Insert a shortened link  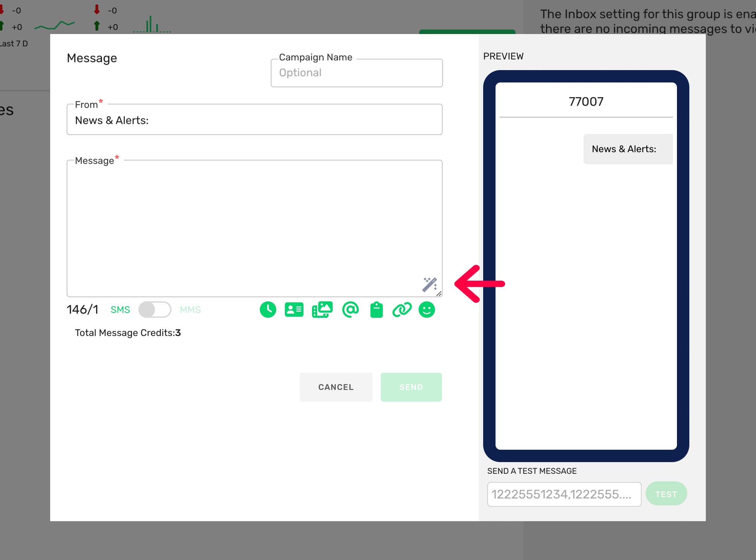(402, 310)
